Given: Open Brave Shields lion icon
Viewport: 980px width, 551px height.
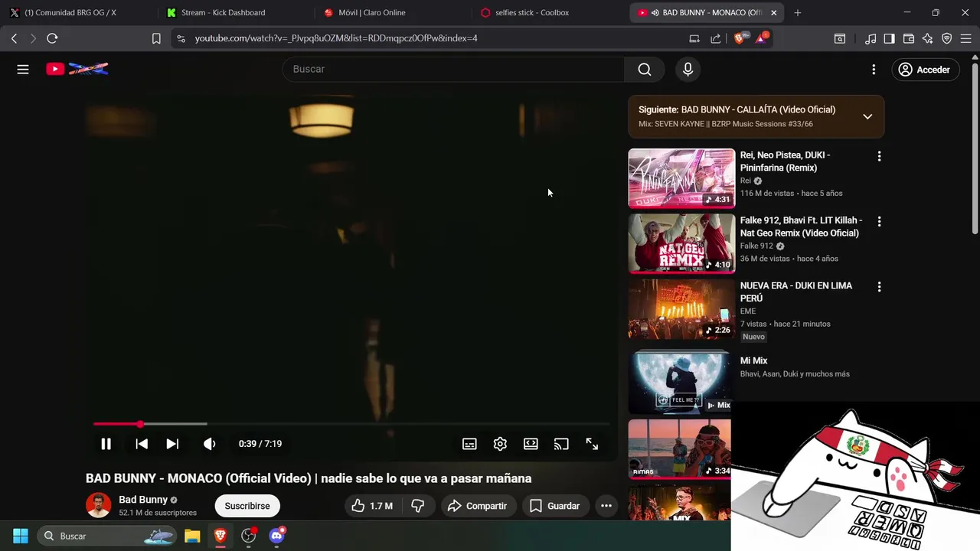Looking at the screenshot, I should coord(740,37).
